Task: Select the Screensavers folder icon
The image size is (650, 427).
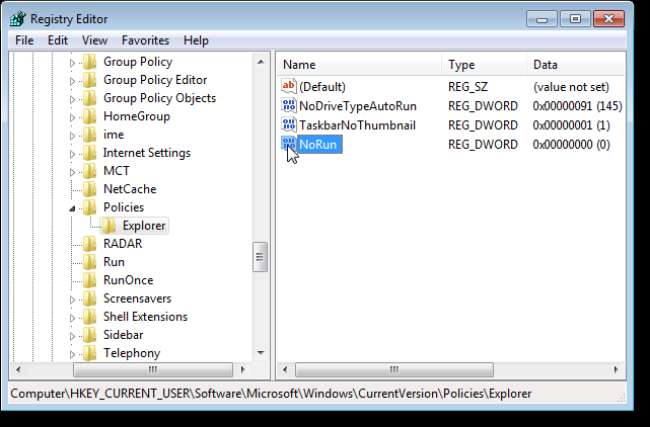Action: [89, 299]
